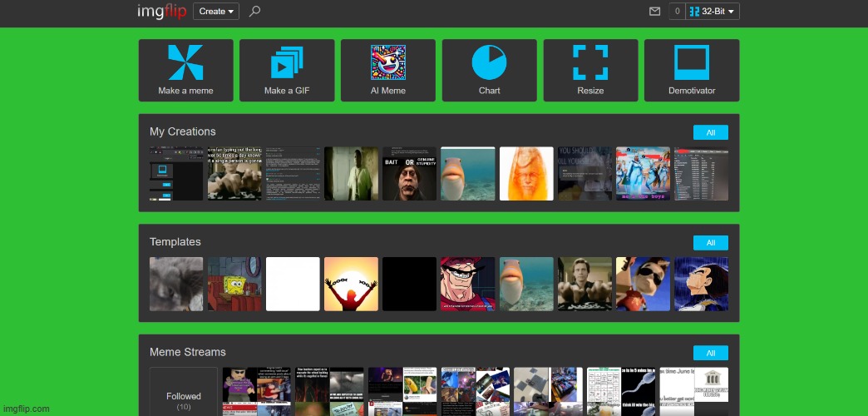The height and width of the screenshot is (416, 868).
Task: Open the Templates heading
Action: pyautogui.click(x=175, y=242)
